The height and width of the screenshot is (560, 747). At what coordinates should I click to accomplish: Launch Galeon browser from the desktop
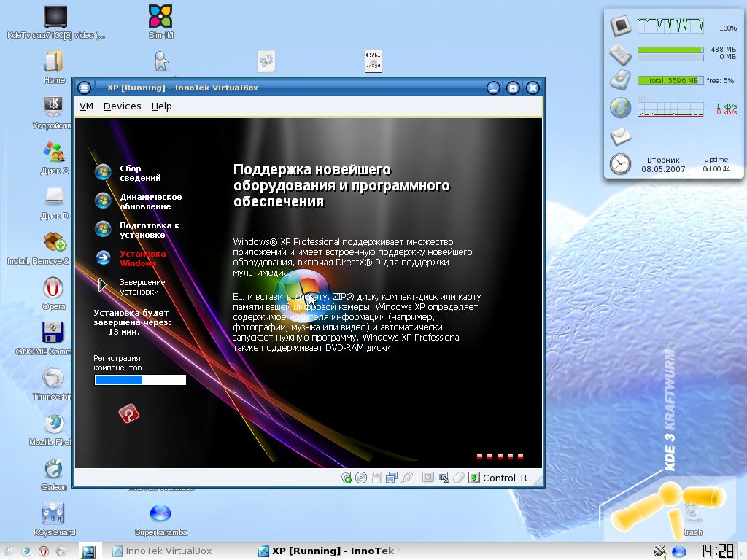coord(53,474)
